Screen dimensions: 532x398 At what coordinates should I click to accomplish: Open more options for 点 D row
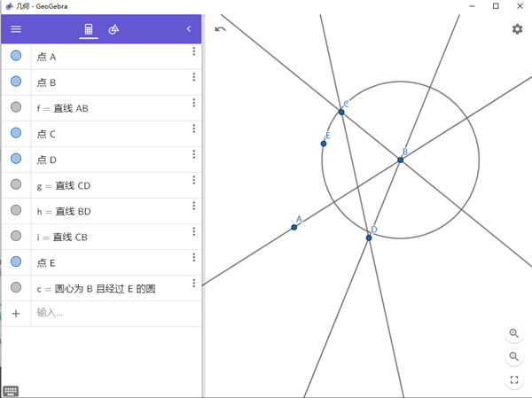[x=193, y=154]
